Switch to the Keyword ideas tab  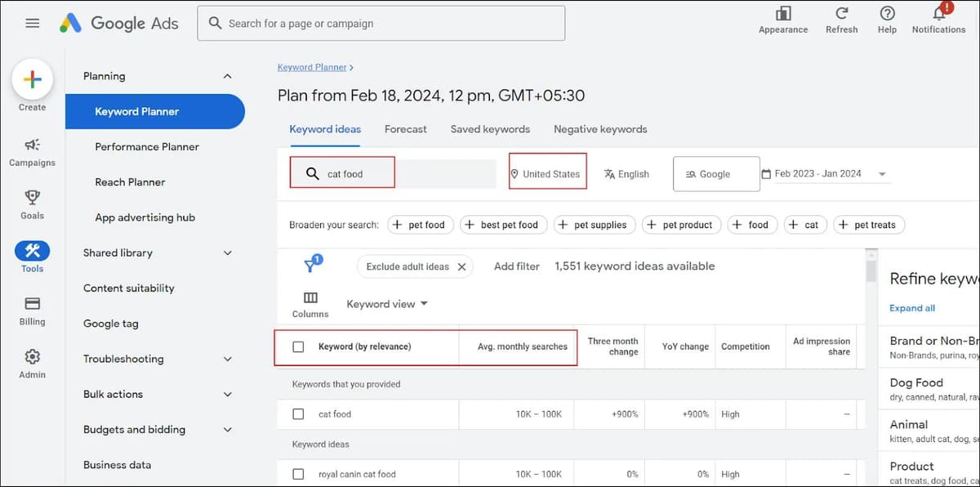point(325,129)
